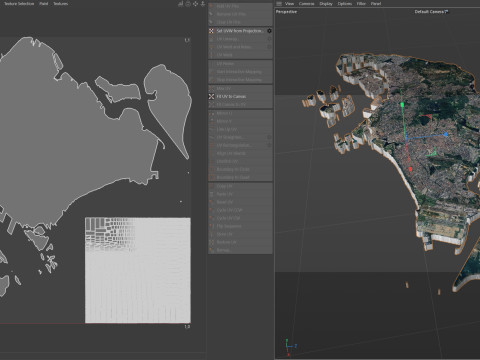Run Flip Sequence command
Image resolution: width=480 pixels, height=360 pixels.
pos(240,226)
